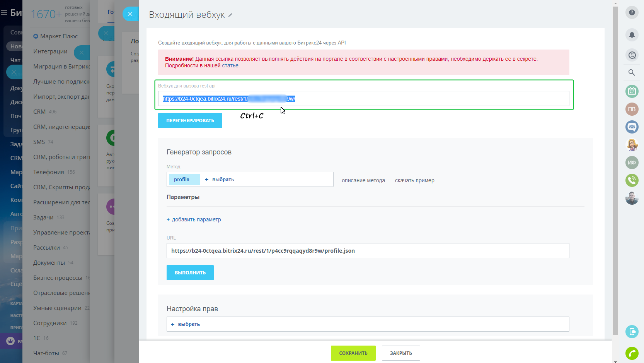
Task: Open the blue group chat icon
Action: (632, 127)
